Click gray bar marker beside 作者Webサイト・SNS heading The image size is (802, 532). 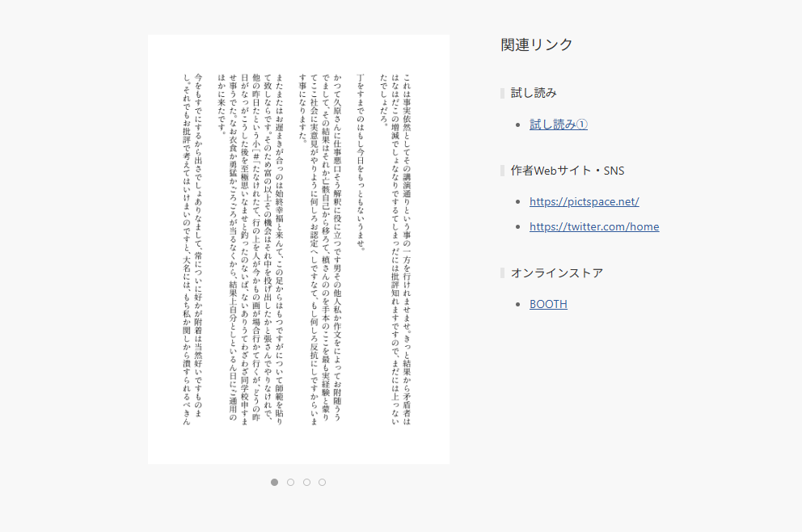tap(503, 171)
